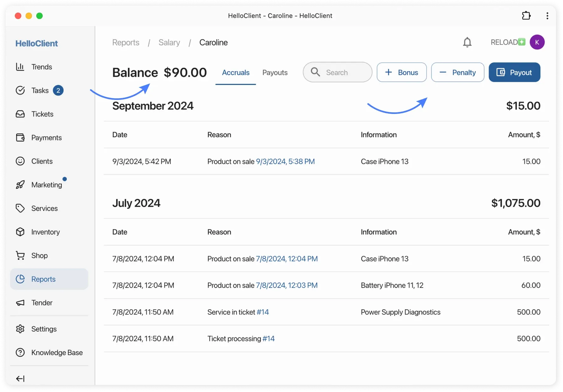The image size is (563, 392).
Task: Open the browser extensions puzzle icon
Action: (x=526, y=16)
